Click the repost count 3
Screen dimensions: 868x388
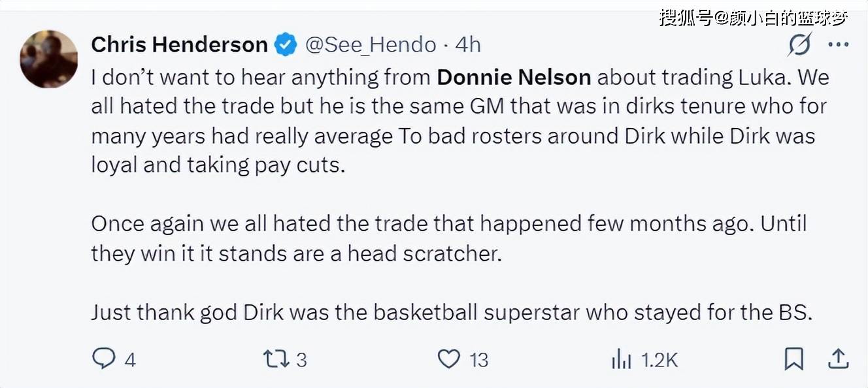coord(301,360)
